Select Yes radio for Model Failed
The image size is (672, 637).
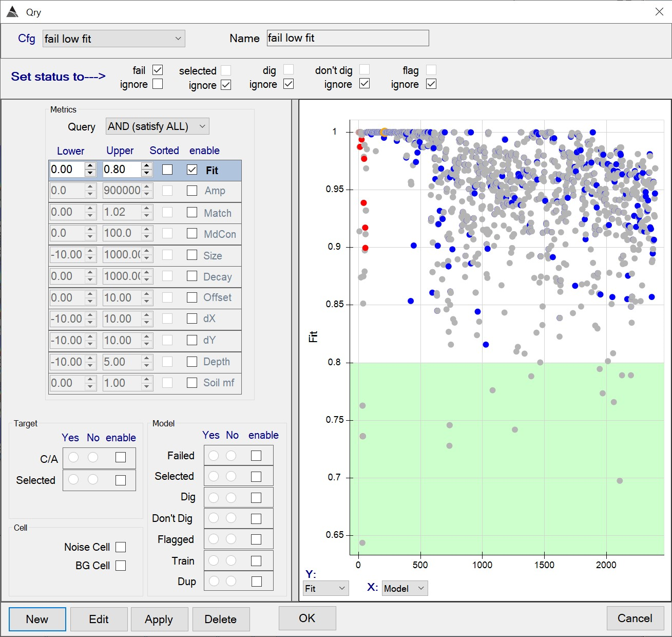point(214,456)
